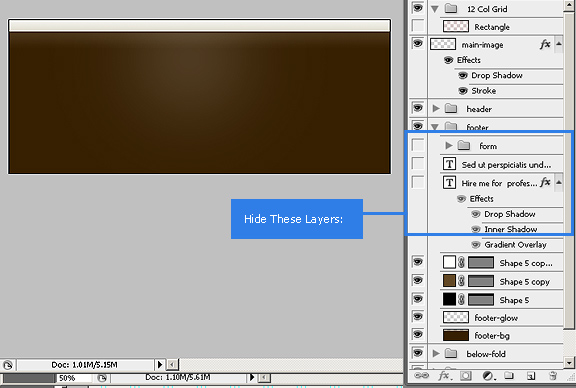Click the below-fold folder icon
This screenshot has width=576, height=388.
(x=451, y=353)
